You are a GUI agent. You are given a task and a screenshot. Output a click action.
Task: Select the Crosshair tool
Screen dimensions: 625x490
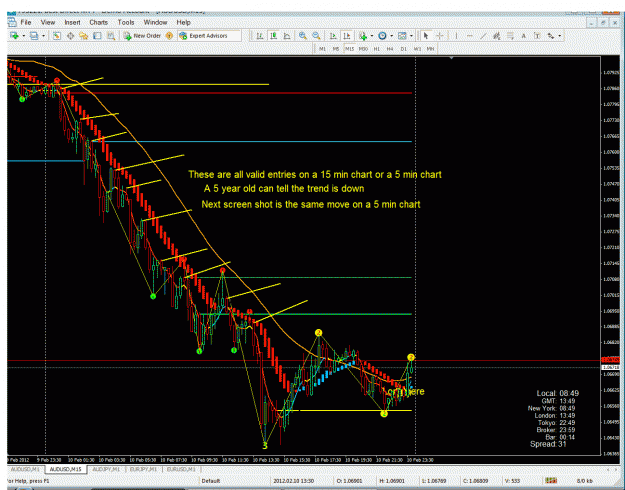tap(440, 36)
